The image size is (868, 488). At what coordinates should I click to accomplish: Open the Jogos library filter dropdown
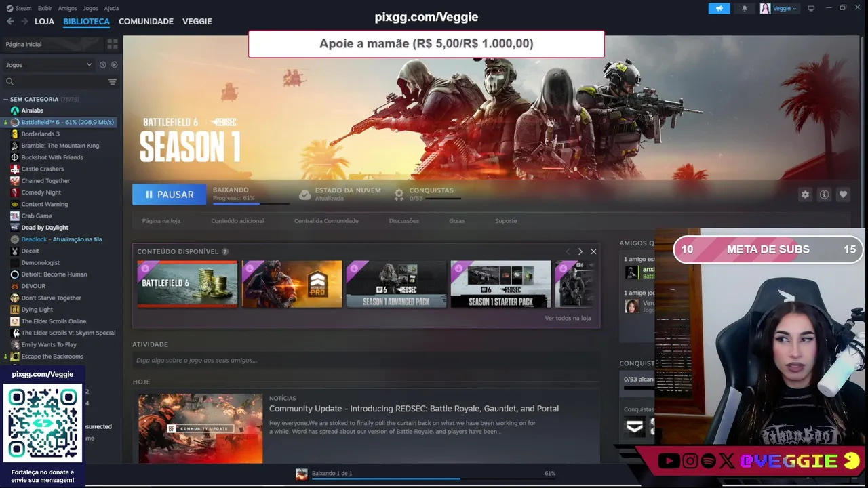point(48,64)
